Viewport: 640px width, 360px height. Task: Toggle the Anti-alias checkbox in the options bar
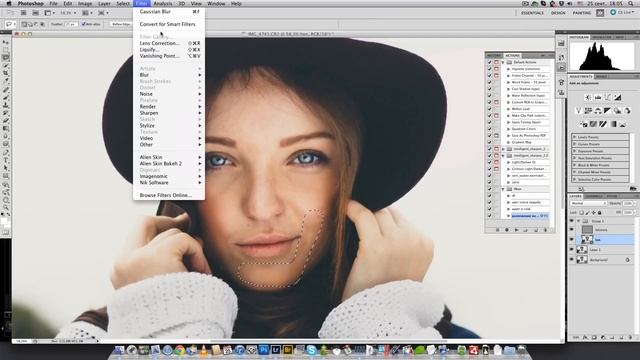pyautogui.click(x=83, y=24)
